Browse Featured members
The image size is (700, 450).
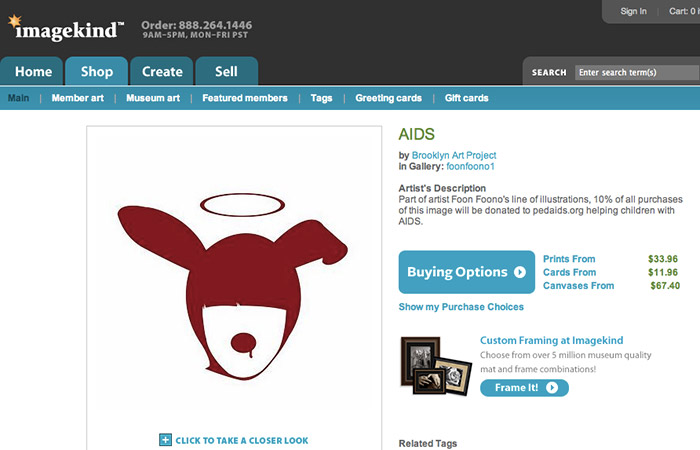(245, 98)
